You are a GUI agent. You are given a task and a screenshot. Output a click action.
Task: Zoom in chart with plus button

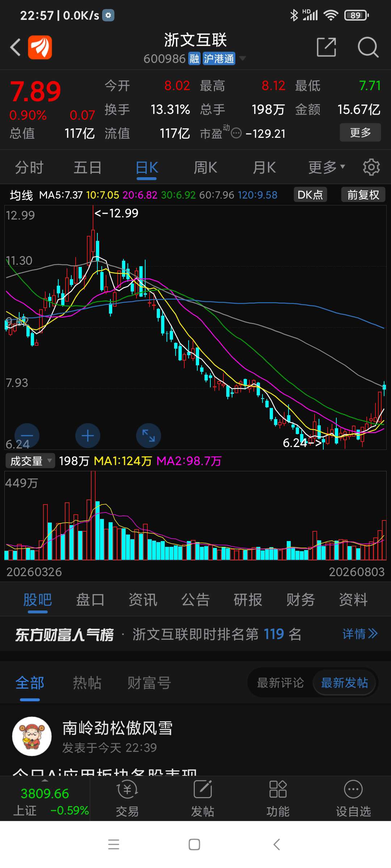[88, 435]
